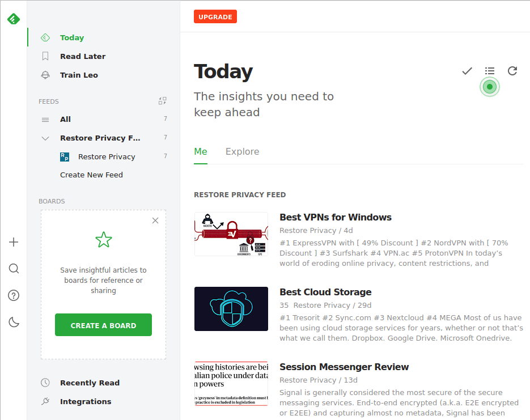Open the Feedly logo home icon
The width and height of the screenshot is (530, 420).
pos(12,18)
